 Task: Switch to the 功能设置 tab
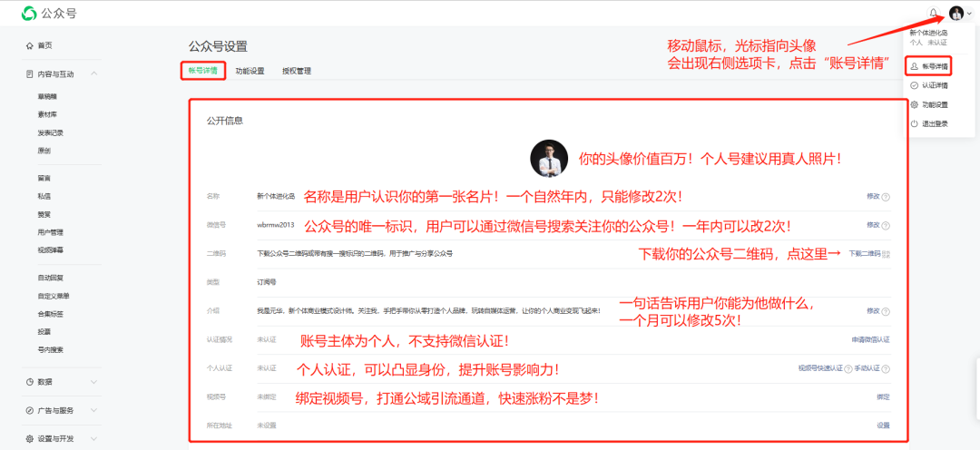(250, 71)
